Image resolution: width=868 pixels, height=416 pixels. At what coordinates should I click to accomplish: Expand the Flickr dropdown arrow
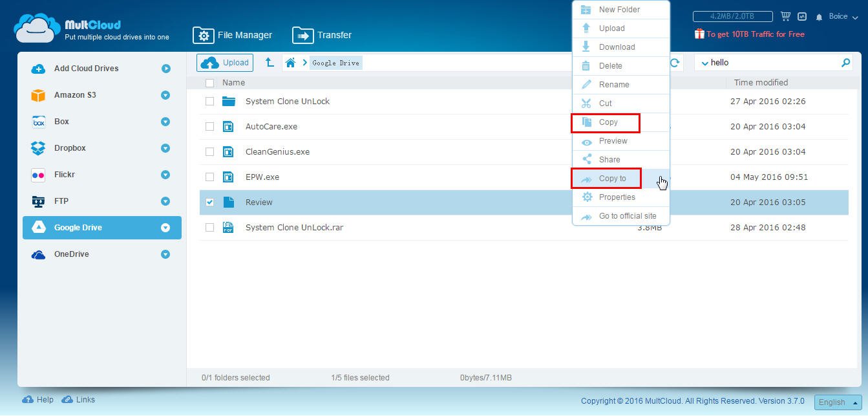165,175
